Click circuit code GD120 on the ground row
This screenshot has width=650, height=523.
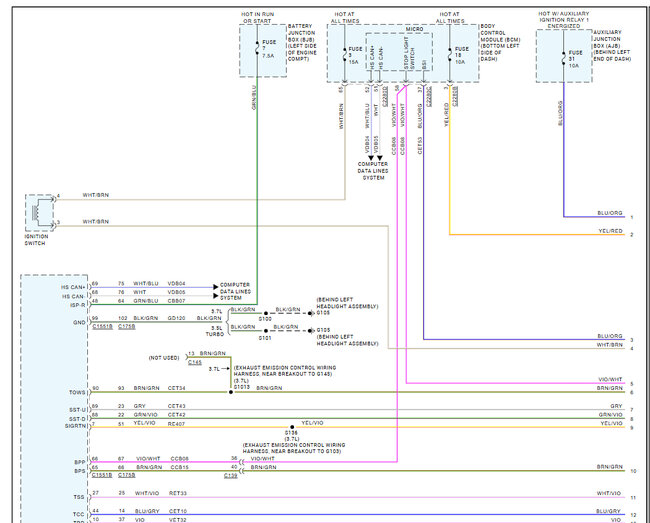pyautogui.click(x=177, y=318)
